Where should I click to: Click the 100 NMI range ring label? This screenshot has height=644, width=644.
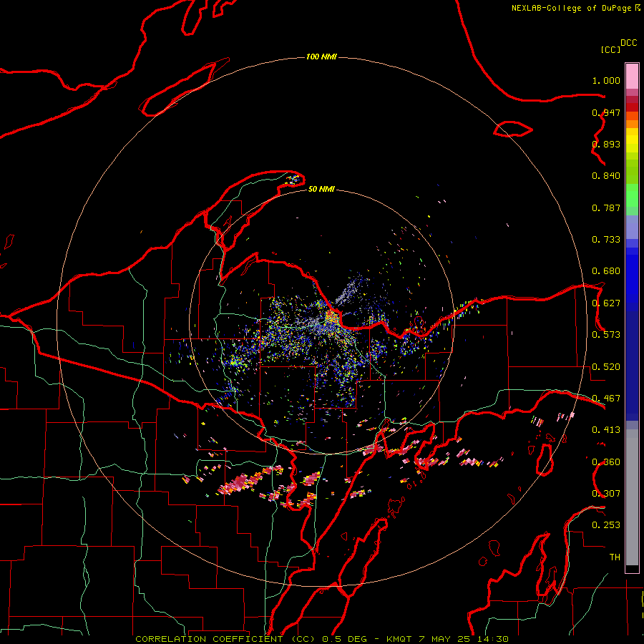tap(321, 57)
